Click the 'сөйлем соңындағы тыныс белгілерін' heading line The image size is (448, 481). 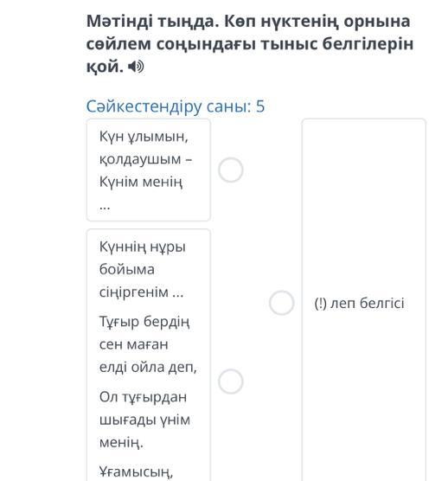[x=250, y=44]
